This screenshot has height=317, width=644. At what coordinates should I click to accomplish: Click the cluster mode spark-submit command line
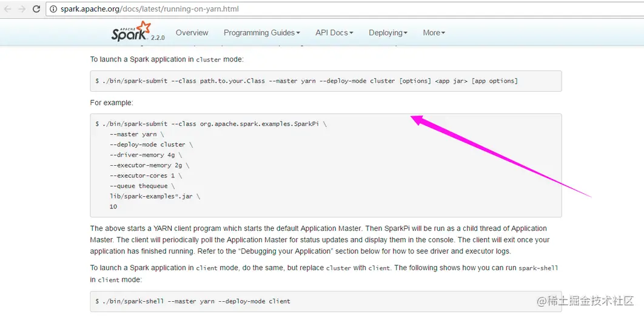[307, 81]
